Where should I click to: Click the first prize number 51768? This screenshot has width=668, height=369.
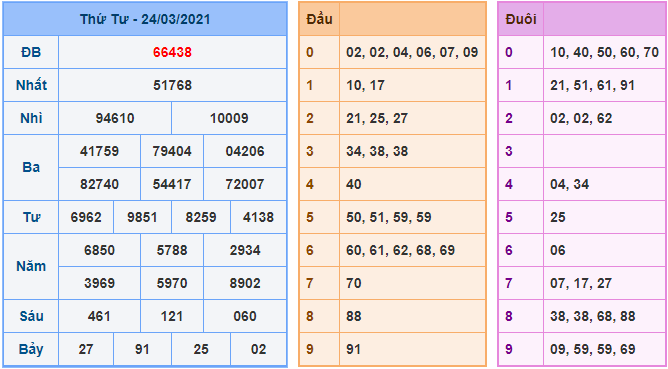click(172, 85)
